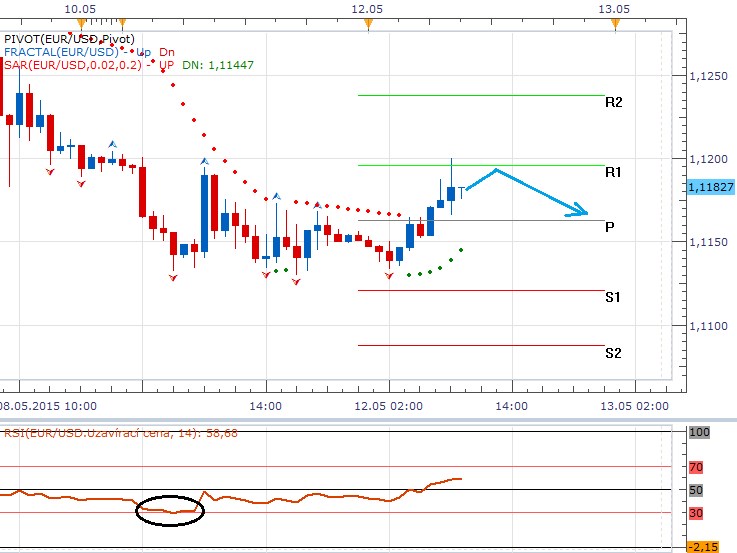Image resolution: width=737 pixels, height=553 pixels.
Task: Click the RSI 50 midline level tag
Action: tap(696, 490)
